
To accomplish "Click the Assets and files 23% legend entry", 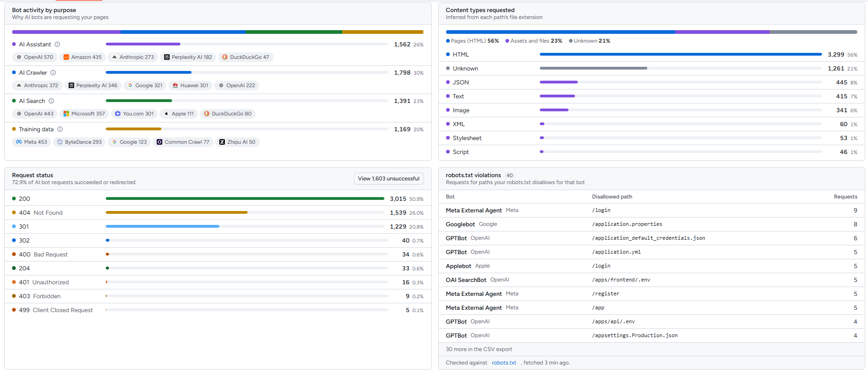I will click(534, 41).
